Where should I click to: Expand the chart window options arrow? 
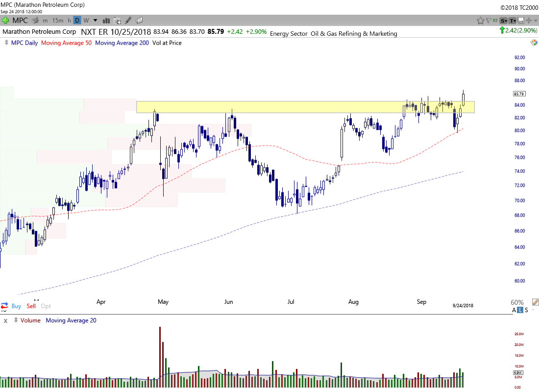pos(536,21)
